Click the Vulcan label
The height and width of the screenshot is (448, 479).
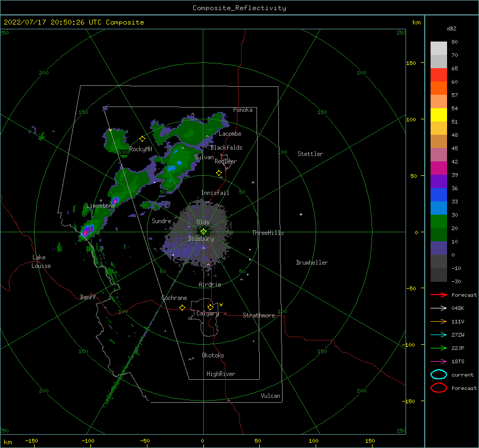270,396
